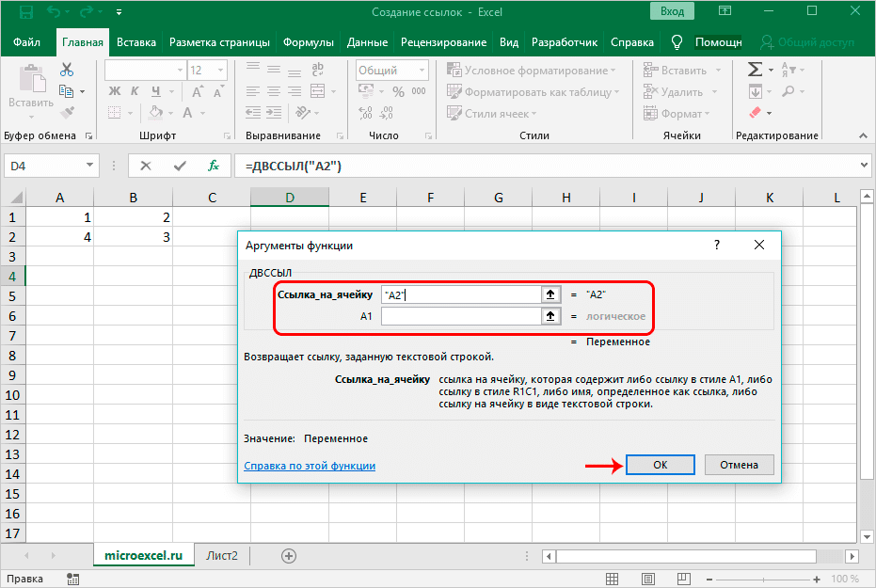The width and height of the screenshot is (876, 588).
Task: Open the Name Box dropdown
Action: [x=90, y=166]
